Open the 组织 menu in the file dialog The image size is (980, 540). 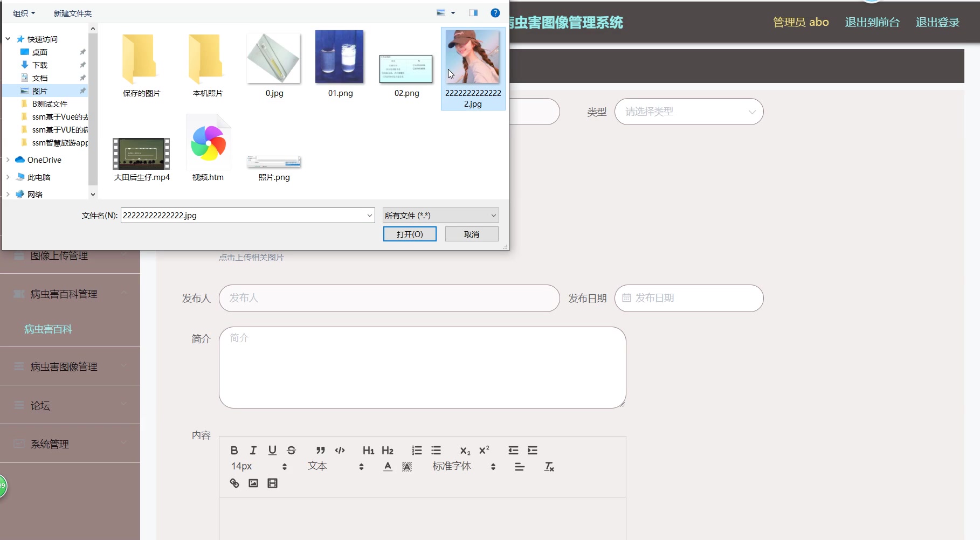coord(23,12)
